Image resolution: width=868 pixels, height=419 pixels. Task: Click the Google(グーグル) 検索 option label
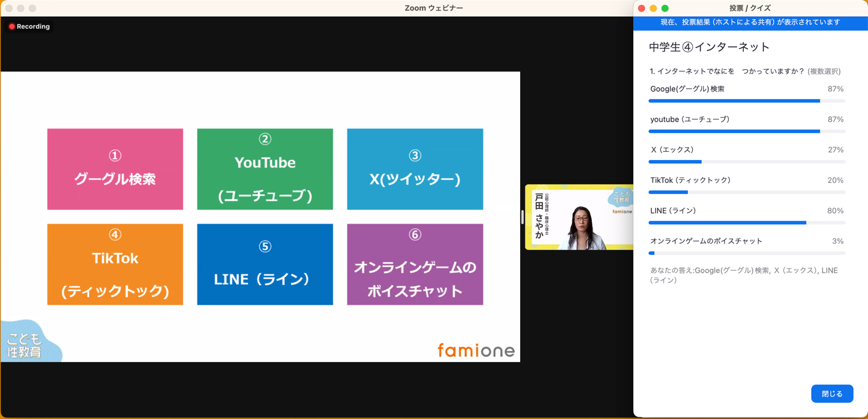(687, 89)
